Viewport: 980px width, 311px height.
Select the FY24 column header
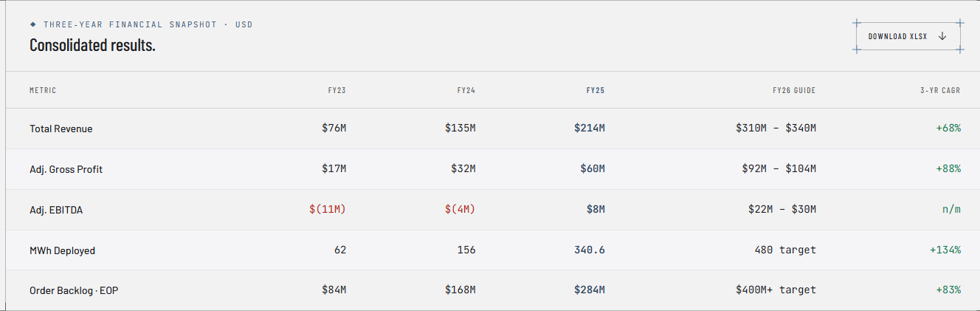(x=466, y=90)
